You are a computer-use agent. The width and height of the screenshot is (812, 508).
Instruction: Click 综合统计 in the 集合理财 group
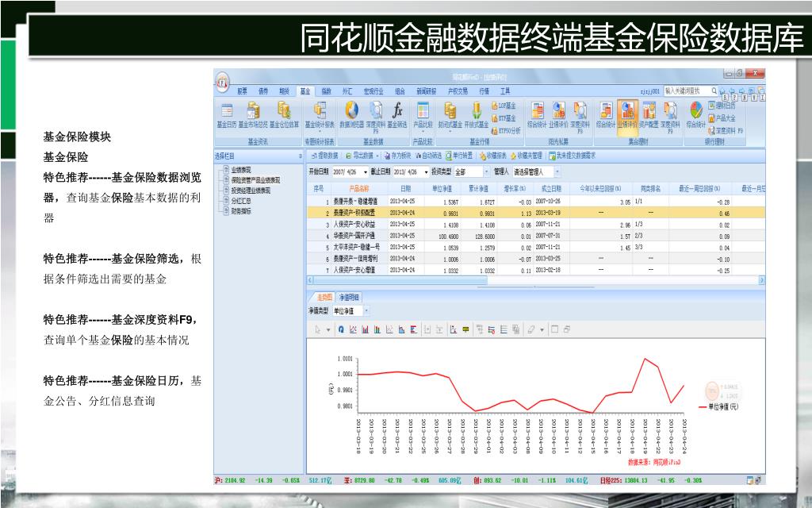605,116
